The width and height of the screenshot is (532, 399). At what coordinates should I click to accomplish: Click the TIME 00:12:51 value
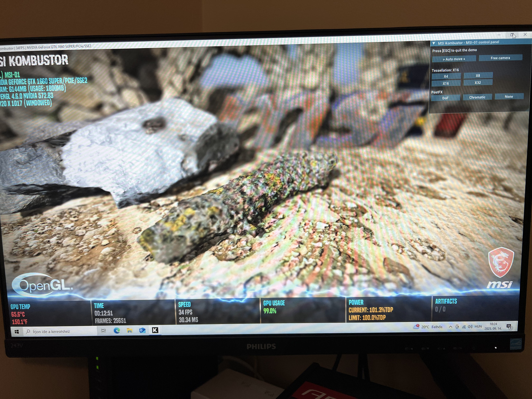click(x=103, y=313)
